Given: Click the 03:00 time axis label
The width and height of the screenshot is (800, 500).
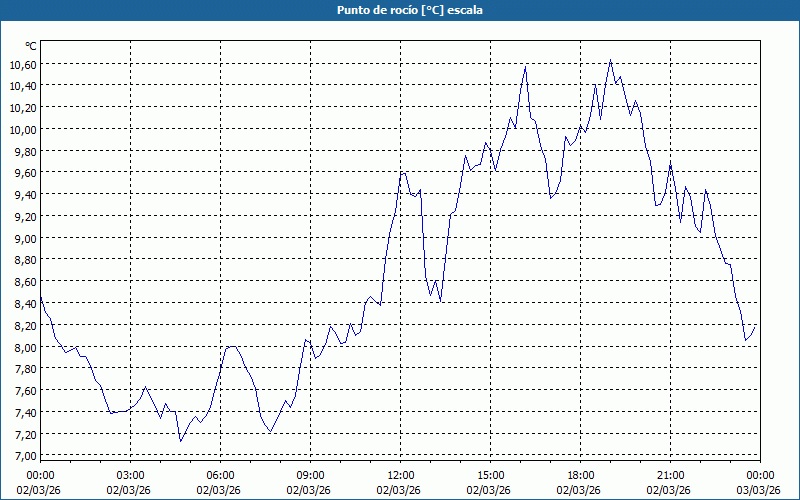Looking at the screenshot, I should click(x=130, y=475).
